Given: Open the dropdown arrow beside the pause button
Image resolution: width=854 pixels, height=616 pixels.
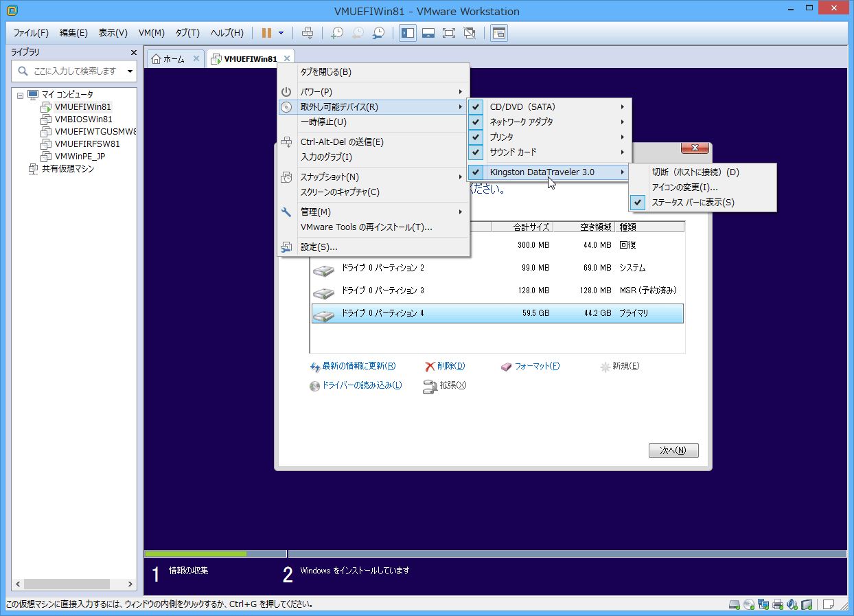Looking at the screenshot, I should [x=281, y=33].
